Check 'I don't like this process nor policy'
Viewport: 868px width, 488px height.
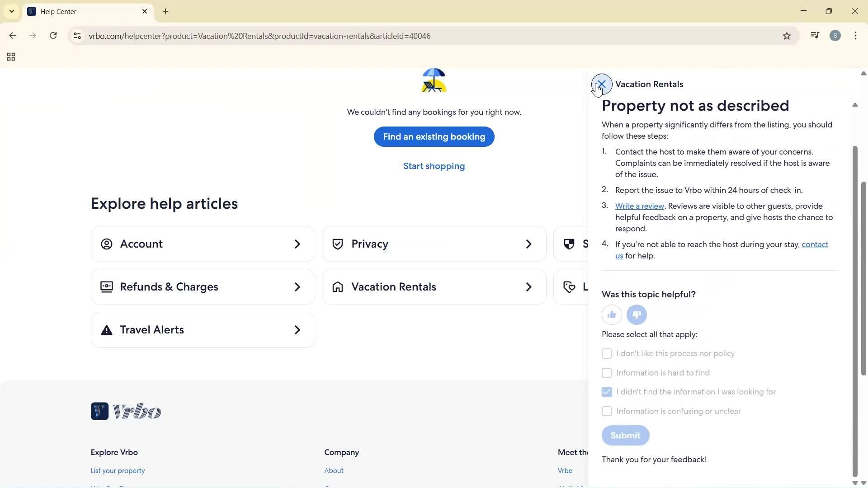pos(607,353)
